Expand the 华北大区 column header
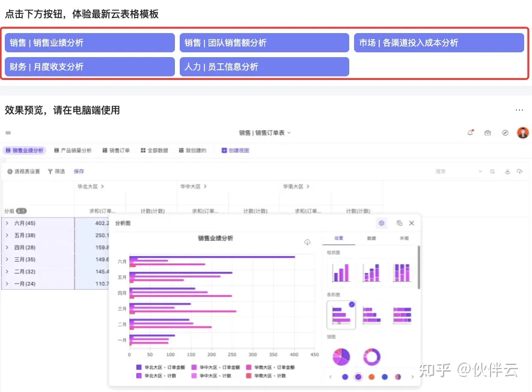 pyautogui.click(x=103, y=187)
